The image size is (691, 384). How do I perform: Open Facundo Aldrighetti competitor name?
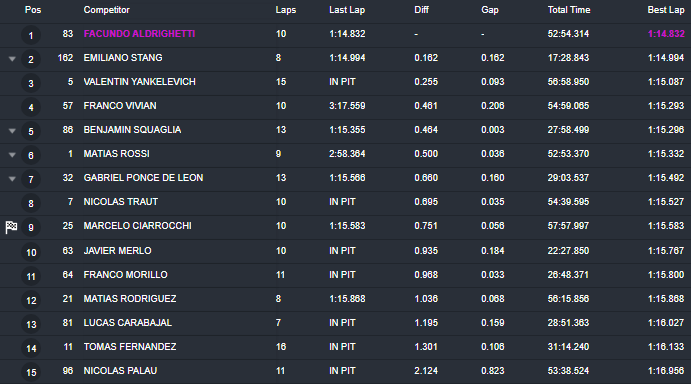(139, 34)
